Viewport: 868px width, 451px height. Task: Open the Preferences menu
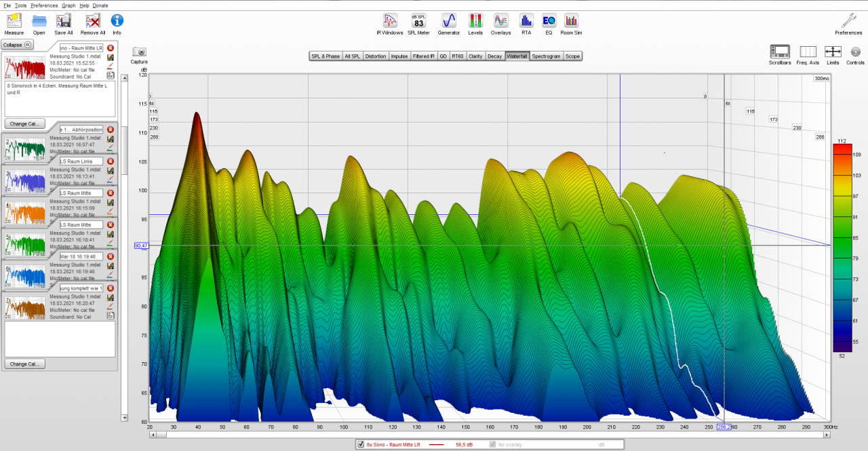click(44, 5)
